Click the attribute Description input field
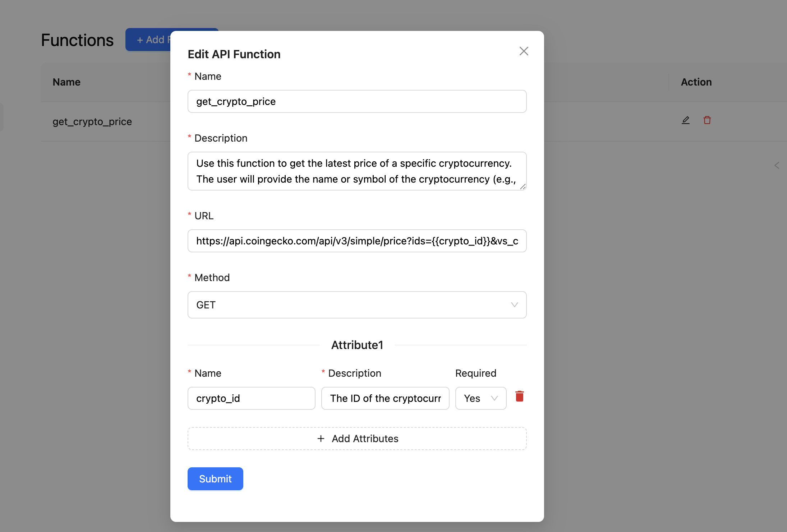 tap(385, 398)
